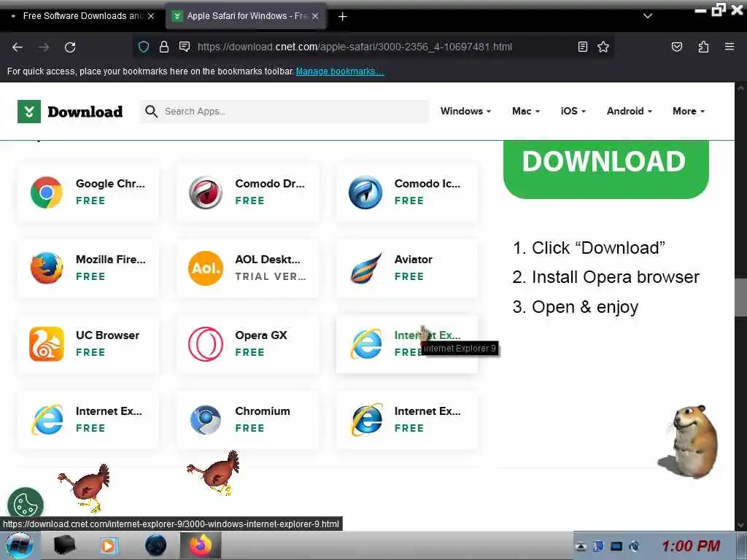Open tracking protection shield icon
This screenshot has height=560, width=747.
144,47
